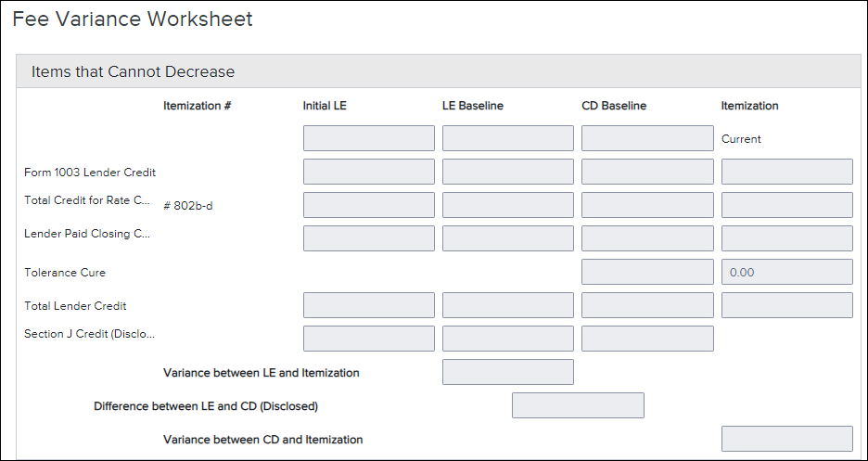Click Form 1003 Lender Credit Itemization field
Screen dimensions: 868x461
[786, 172]
